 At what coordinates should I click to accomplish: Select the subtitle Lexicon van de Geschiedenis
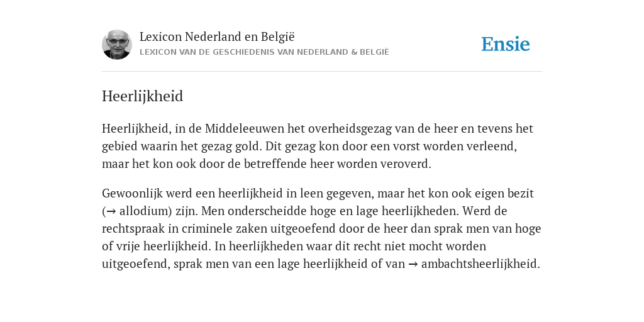tap(264, 52)
